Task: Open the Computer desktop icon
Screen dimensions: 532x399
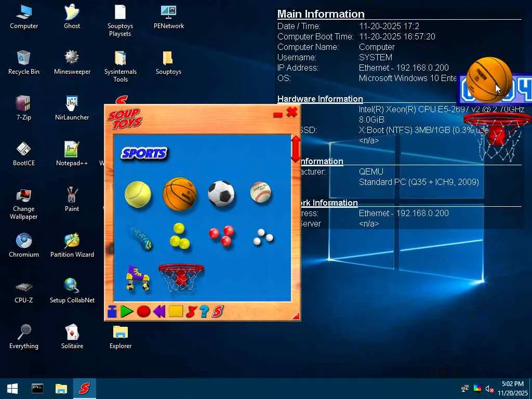Action: (24, 17)
